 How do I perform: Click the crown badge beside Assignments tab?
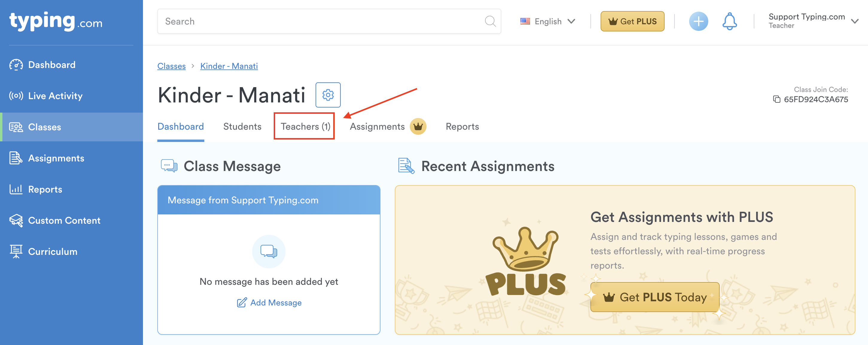[x=418, y=126]
